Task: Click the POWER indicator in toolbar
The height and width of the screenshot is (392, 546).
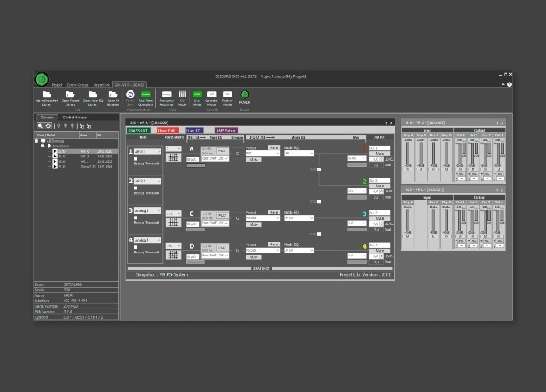Action: coord(244,97)
